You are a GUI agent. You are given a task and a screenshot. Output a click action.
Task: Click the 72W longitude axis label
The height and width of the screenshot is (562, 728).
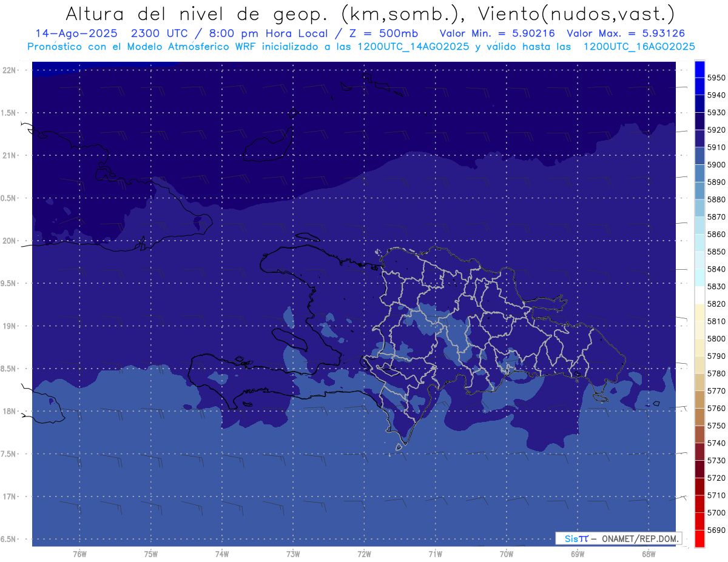(x=364, y=554)
